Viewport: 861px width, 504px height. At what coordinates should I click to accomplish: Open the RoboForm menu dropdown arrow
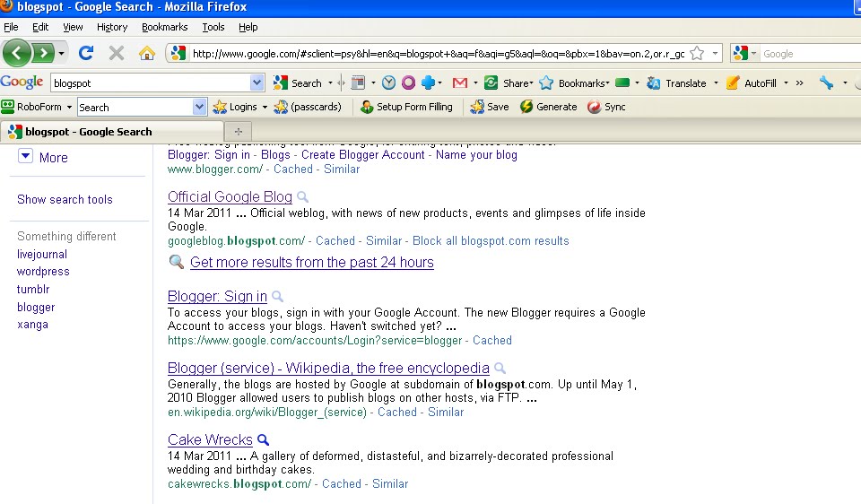point(69,107)
